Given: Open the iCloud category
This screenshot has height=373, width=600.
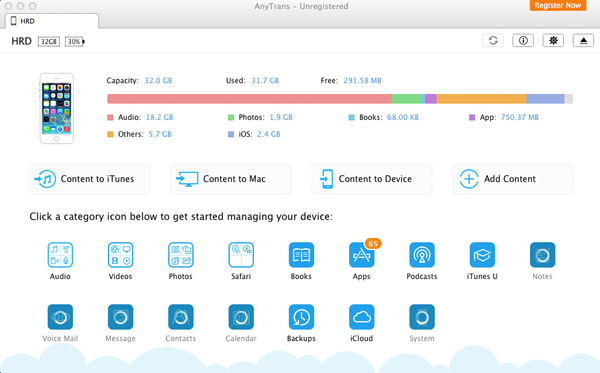Looking at the screenshot, I should (x=362, y=317).
